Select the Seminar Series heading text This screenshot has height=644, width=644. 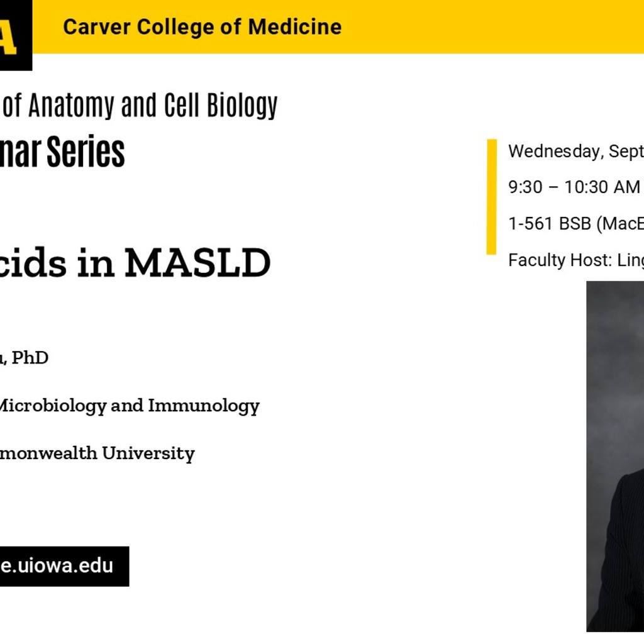click(62, 152)
